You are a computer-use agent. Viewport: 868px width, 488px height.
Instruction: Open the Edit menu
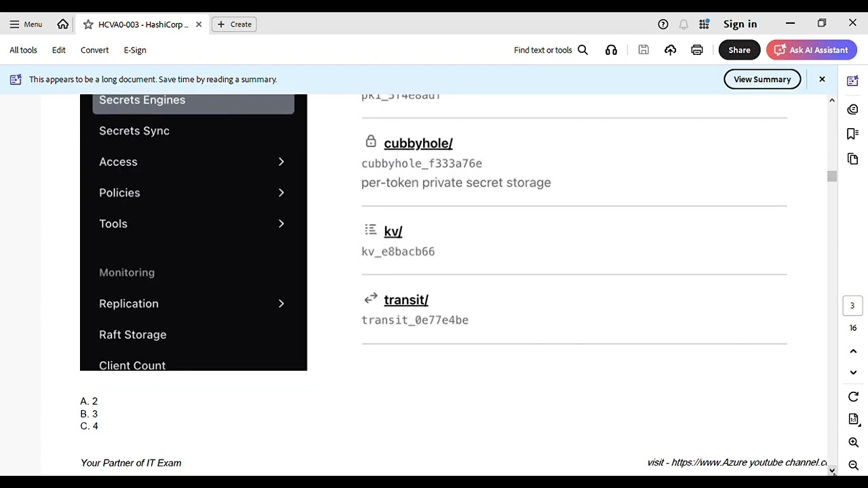coord(59,50)
